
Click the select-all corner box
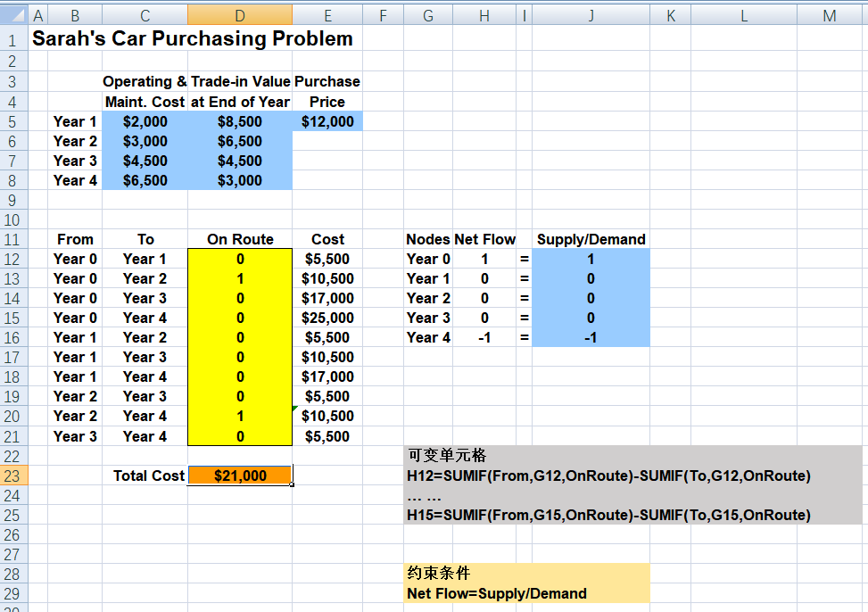[x=14, y=15]
